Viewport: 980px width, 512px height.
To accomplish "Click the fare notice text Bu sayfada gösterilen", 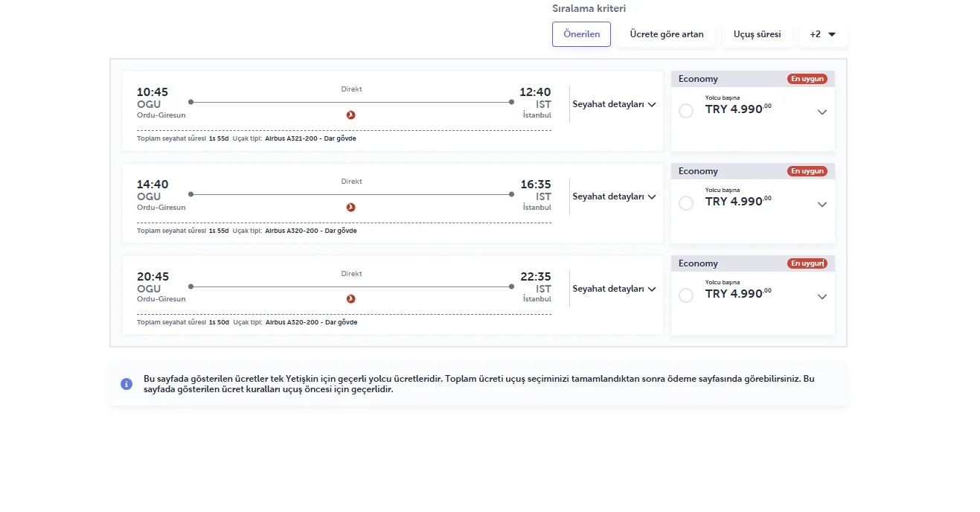I will coord(479,384).
